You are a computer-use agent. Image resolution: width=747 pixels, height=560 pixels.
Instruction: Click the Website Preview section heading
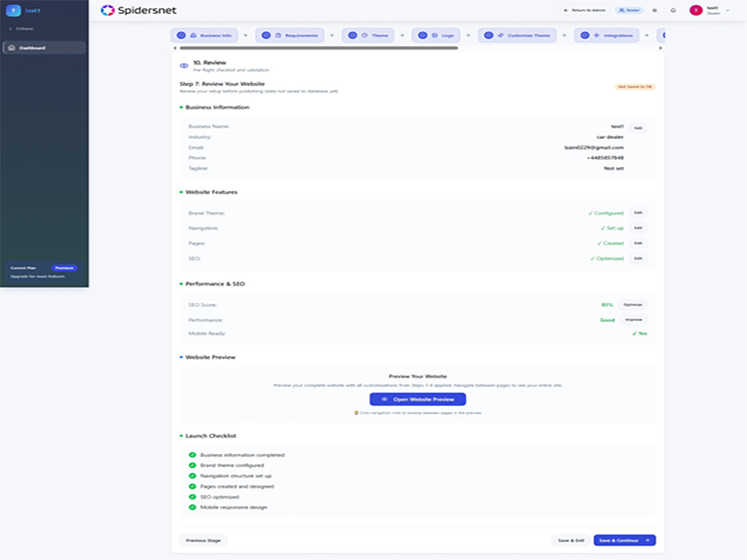(x=210, y=357)
